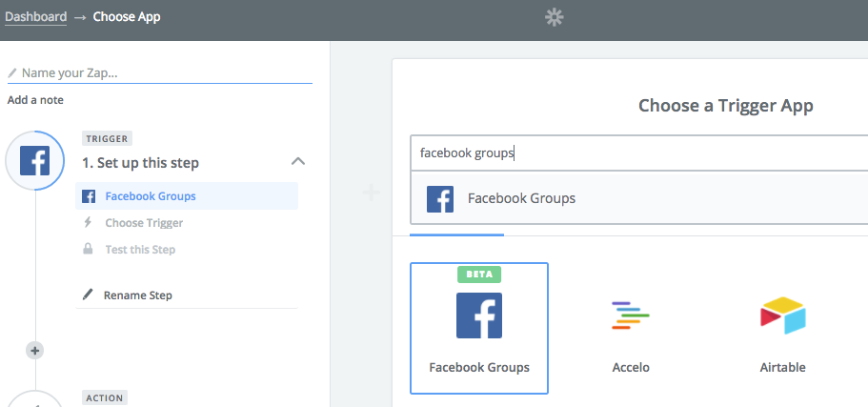
Task: Click the Facebook trigger step circle icon
Action: coord(35,160)
